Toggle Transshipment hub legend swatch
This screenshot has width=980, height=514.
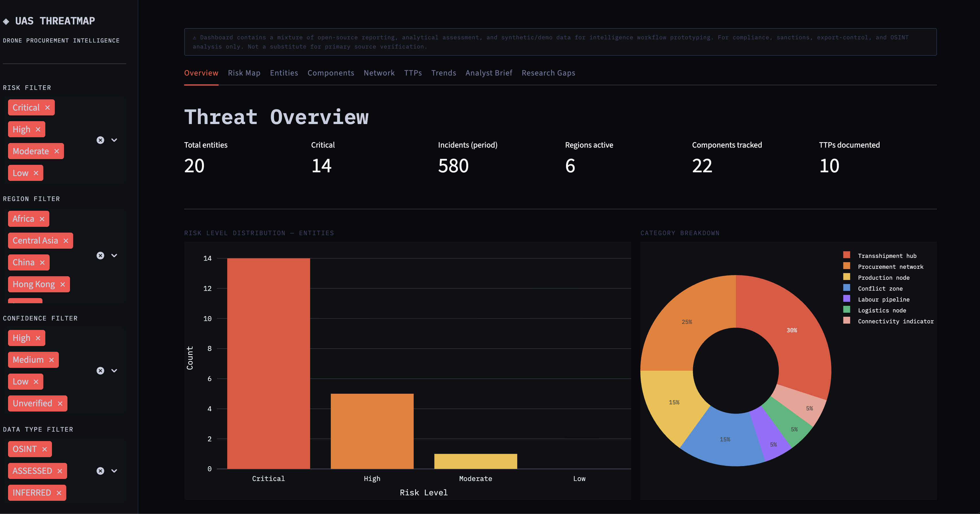[x=847, y=255]
